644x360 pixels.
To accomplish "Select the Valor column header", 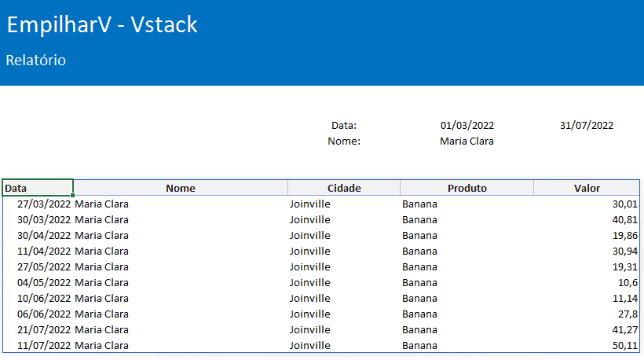I will 587,188.
